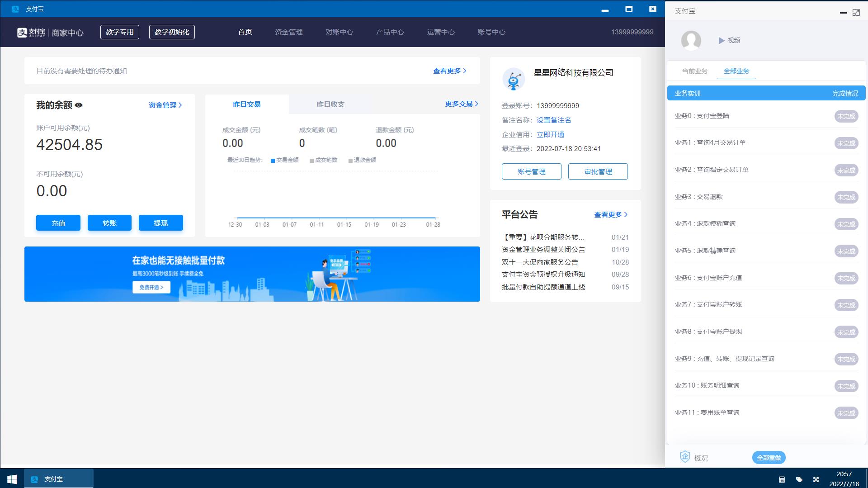Screen dimensions: 868x488
Task: Click the 概况 shield icon
Action: pos(685,457)
